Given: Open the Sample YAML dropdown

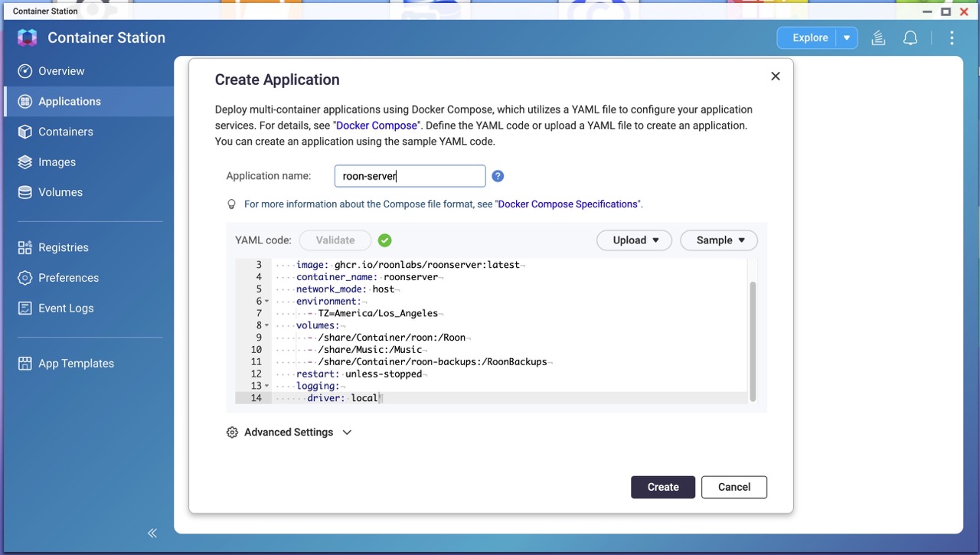Looking at the screenshot, I should tap(719, 240).
